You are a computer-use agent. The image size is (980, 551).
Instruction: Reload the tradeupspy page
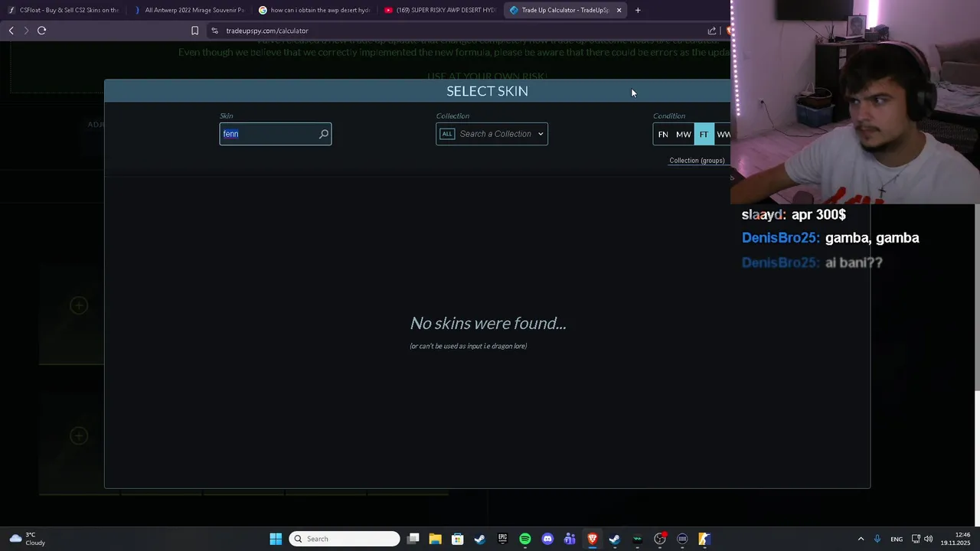41,31
